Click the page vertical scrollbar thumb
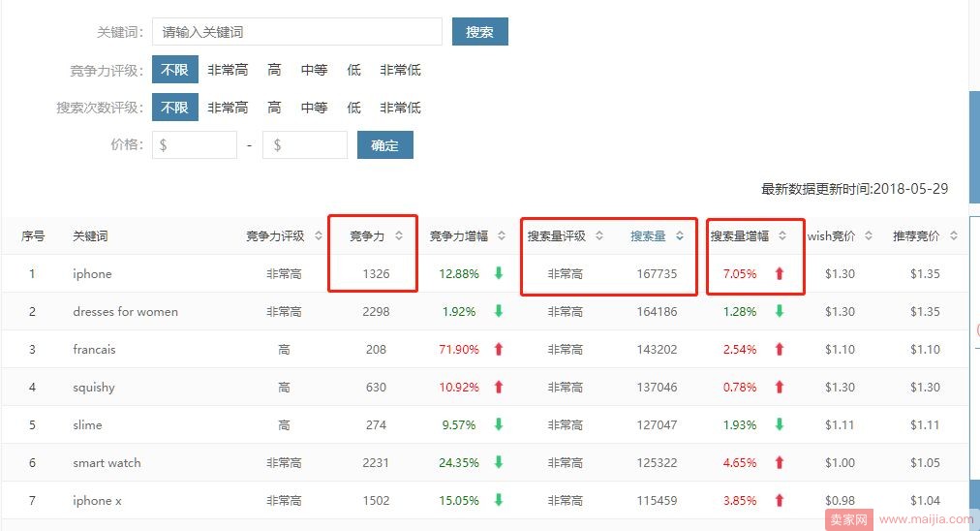This screenshot has width=980, height=531. click(x=974, y=147)
